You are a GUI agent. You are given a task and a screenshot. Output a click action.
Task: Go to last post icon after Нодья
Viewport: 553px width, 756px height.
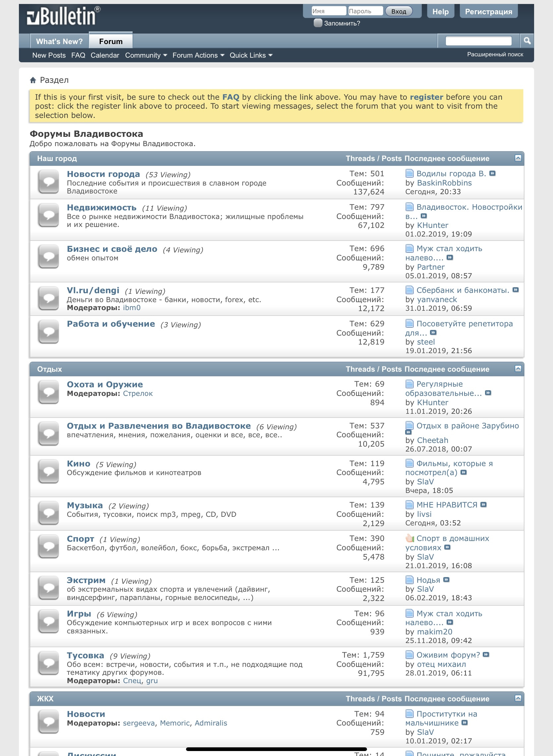click(446, 580)
